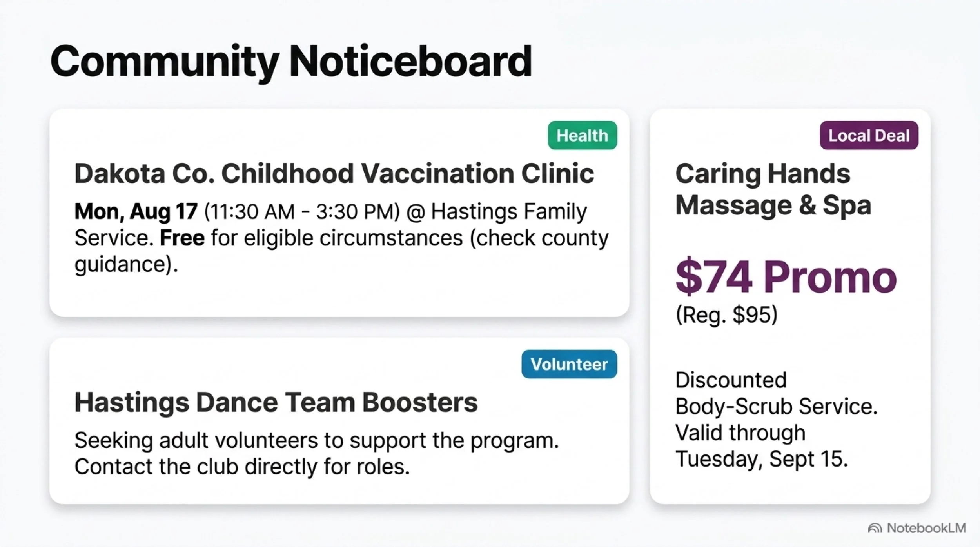Click the Seeking adult volunteers description

coord(316,441)
